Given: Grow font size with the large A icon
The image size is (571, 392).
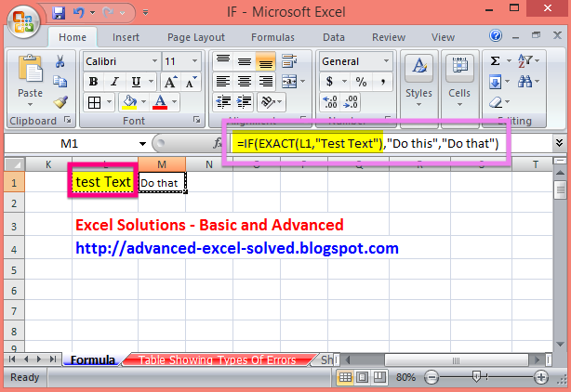Looking at the screenshot, I should (x=170, y=82).
